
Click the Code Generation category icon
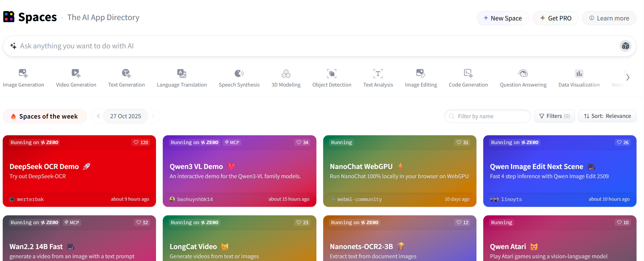tap(468, 73)
